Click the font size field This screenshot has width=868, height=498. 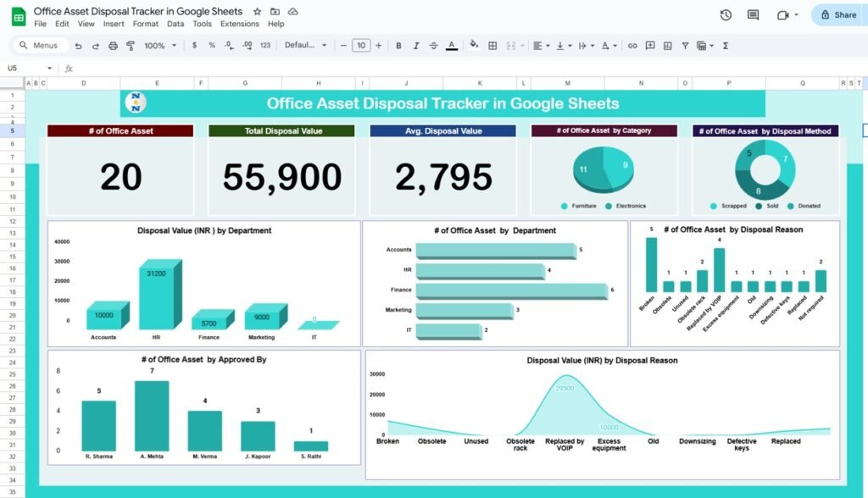[361, 46]
